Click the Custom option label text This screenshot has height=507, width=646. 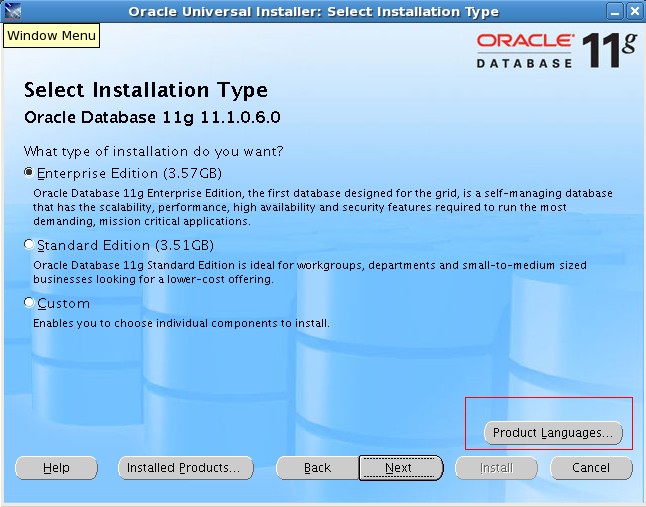tap(63, 304)
